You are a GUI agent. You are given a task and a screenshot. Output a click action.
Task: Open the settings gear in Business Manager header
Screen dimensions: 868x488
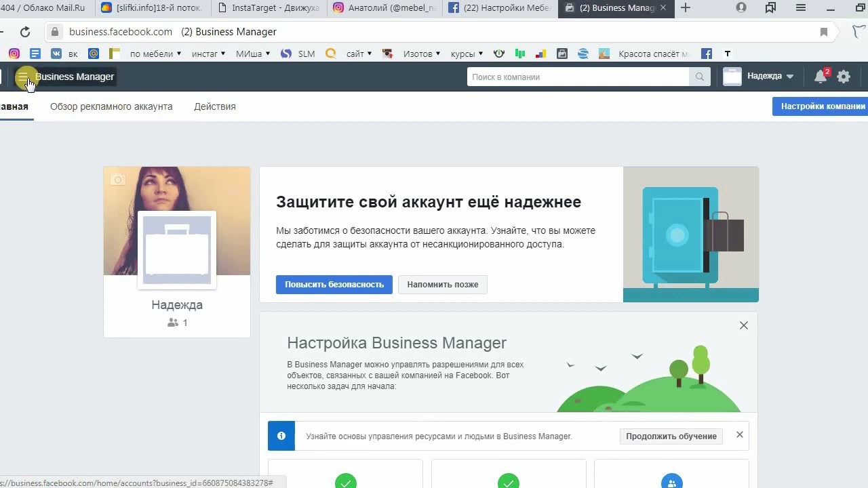(x=844, y=77)
